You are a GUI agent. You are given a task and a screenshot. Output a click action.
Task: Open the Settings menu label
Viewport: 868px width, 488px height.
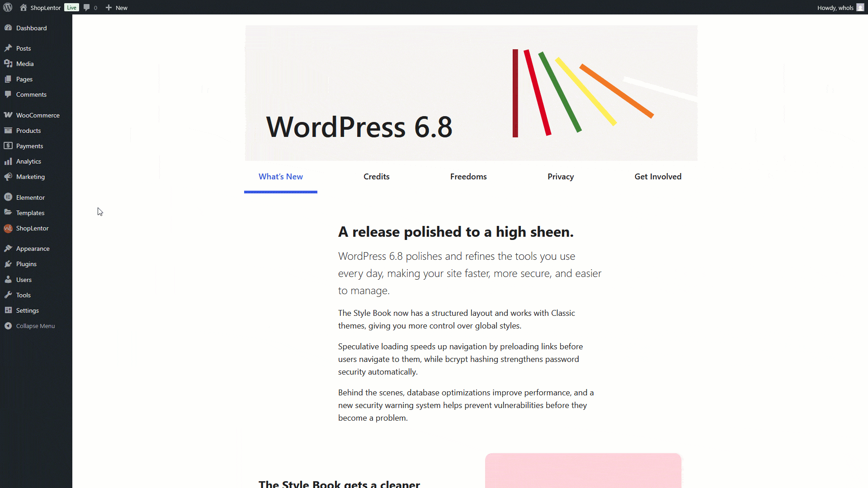(x=28, y=310)
